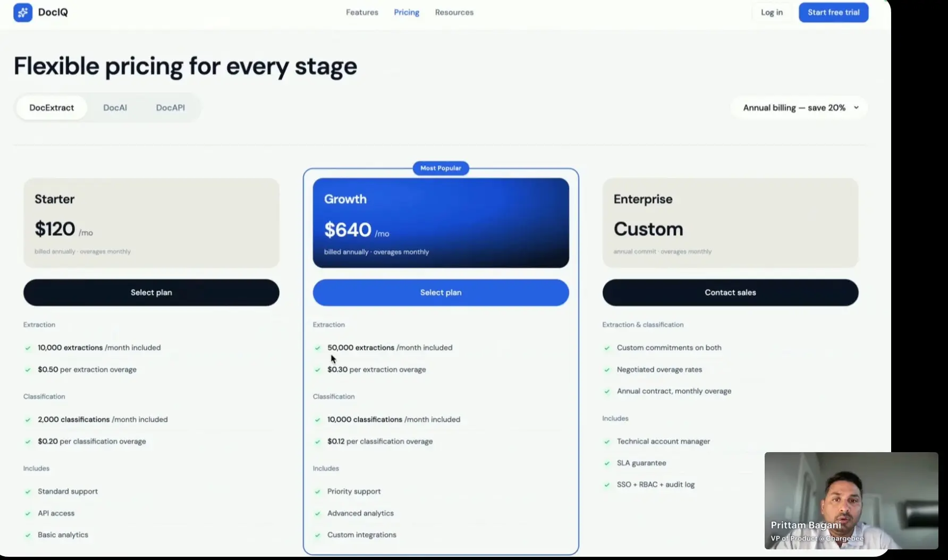The width and height of the screenshot is (948, 560).
Task: Click the Growth $640 price card
Action: [x=441, y=223]
